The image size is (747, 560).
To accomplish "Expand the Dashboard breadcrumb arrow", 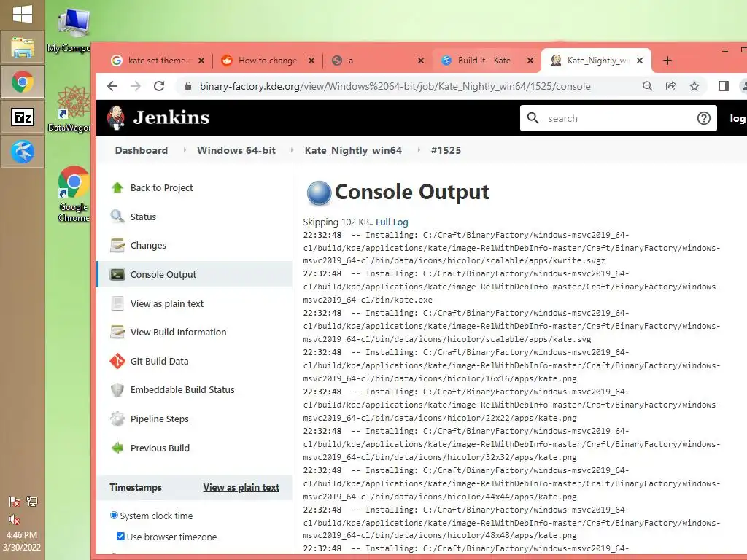I will coord(185,150).
